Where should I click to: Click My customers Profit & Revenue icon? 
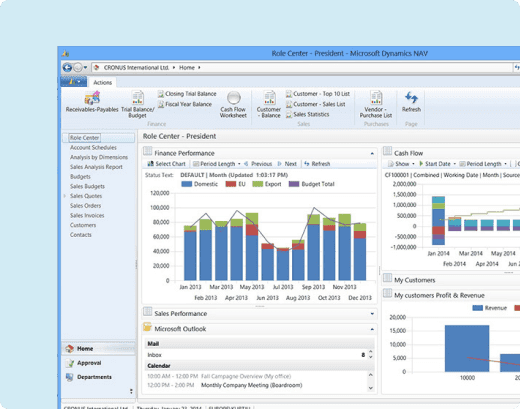pos(387,294)
